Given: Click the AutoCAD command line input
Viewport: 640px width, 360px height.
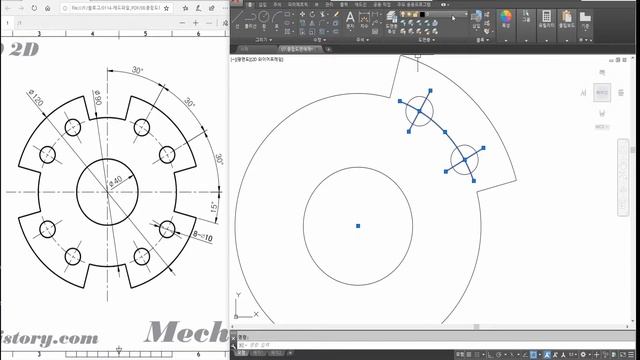Looking at the screenshot, I should click(435, 345).
